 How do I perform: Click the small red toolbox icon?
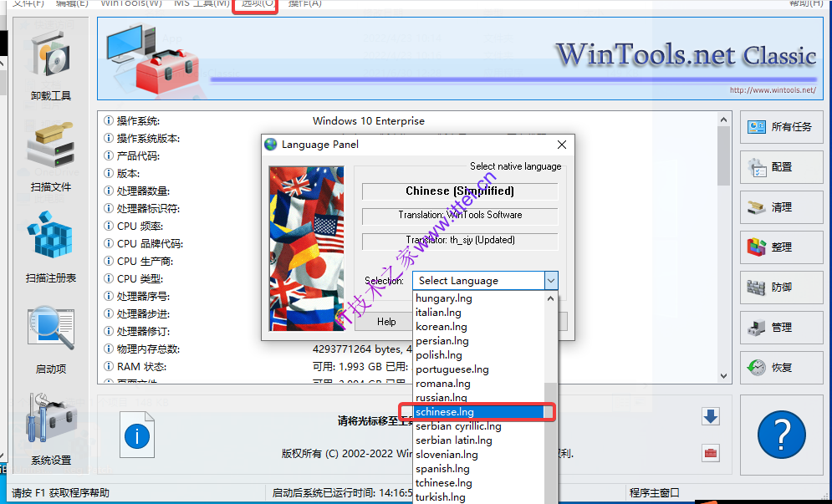click(711, 453)
